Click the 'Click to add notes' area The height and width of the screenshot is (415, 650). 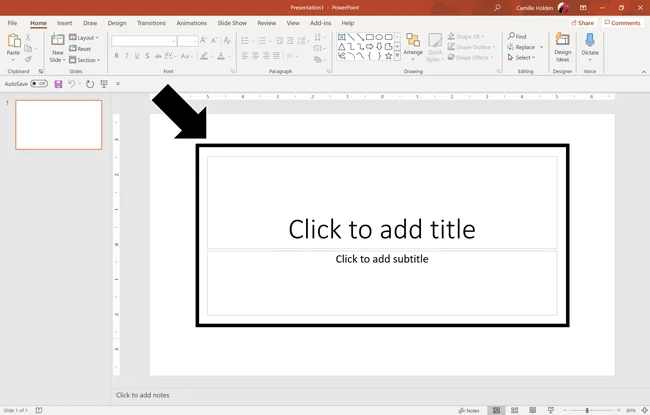pos(142,395)
